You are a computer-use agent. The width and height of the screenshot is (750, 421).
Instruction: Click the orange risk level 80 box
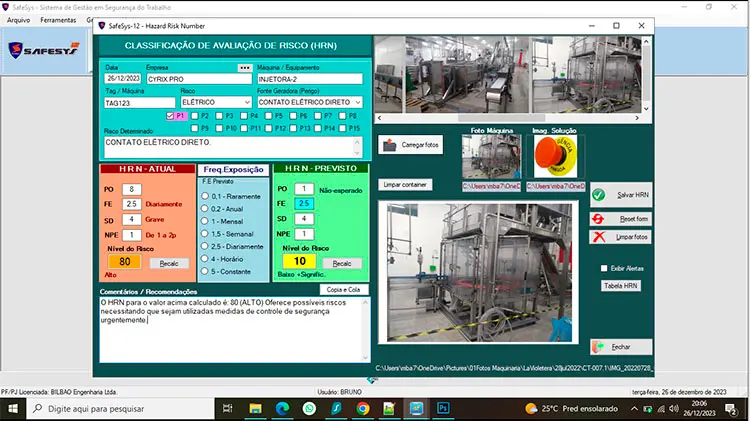[125, 262]
